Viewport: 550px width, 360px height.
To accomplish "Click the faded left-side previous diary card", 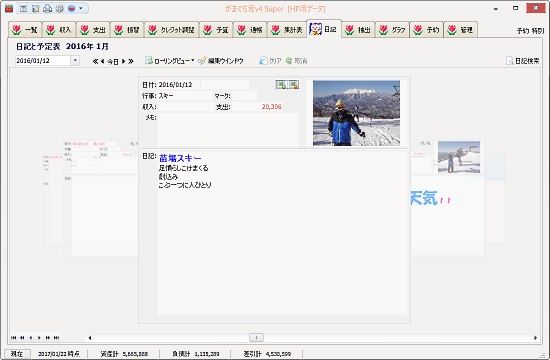I will [x=101, y=199].
